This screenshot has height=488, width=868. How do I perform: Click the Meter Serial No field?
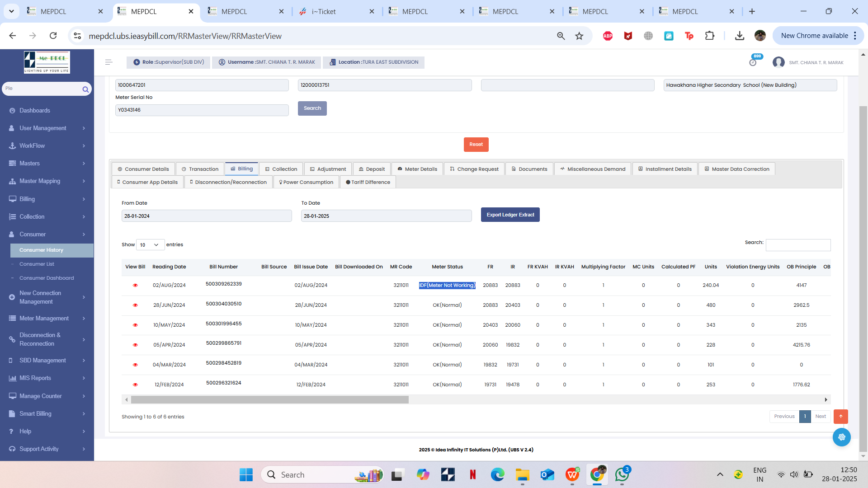point(202,110)
